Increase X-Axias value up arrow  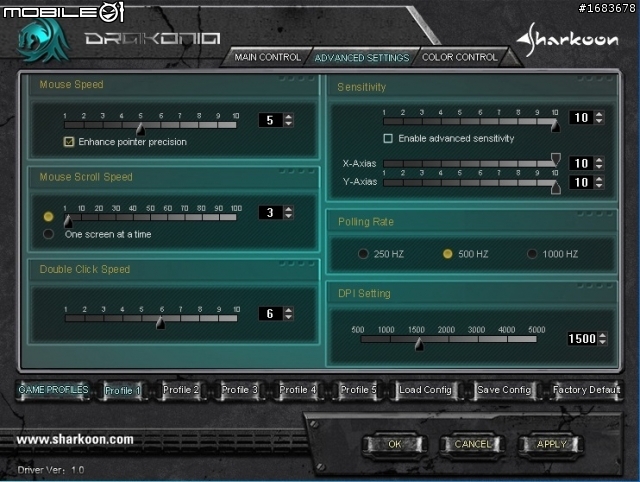(x=599, y=160)
